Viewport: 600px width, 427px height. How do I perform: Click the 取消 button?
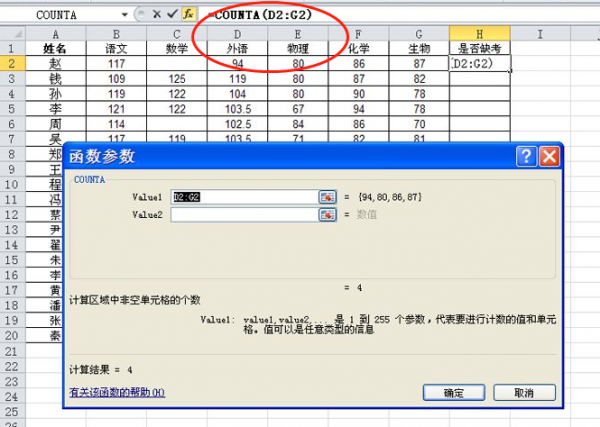[x=524, y=393]
